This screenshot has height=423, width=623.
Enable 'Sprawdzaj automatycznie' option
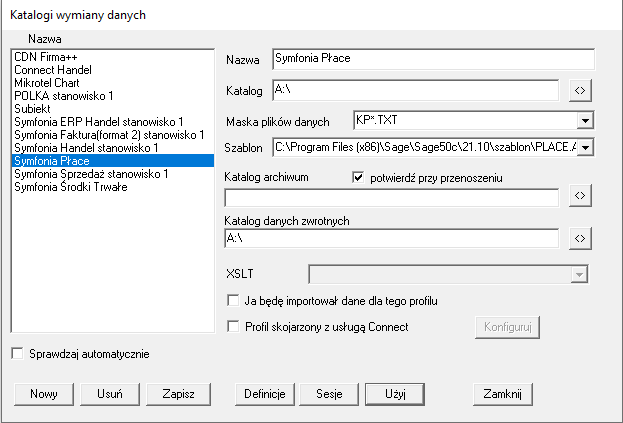[x=17, y=353]
